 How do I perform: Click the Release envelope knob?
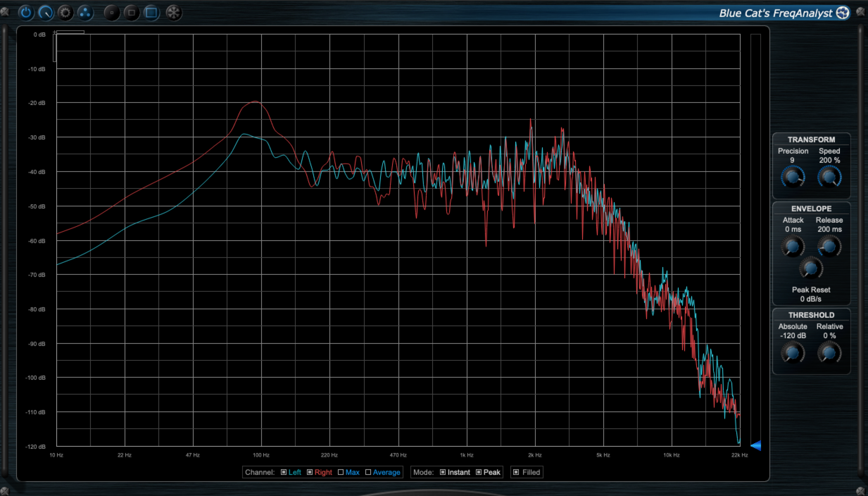[x=829, y=247]
